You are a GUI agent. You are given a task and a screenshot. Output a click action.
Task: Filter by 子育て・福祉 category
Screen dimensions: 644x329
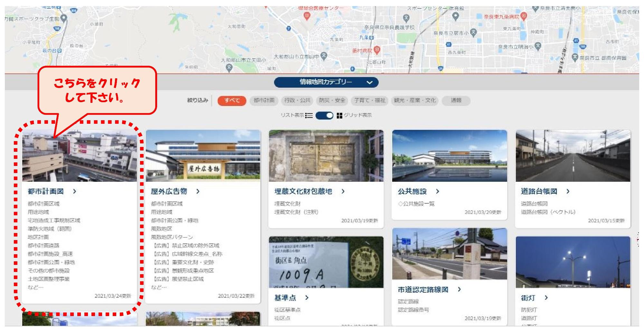370,101
